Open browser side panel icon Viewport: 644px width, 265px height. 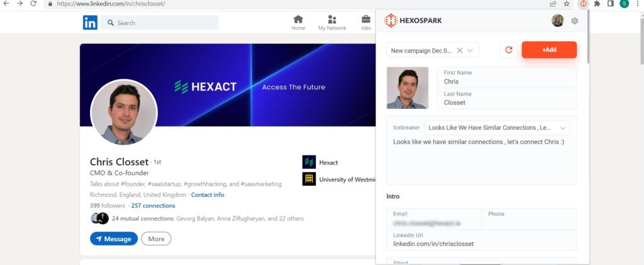610,4
